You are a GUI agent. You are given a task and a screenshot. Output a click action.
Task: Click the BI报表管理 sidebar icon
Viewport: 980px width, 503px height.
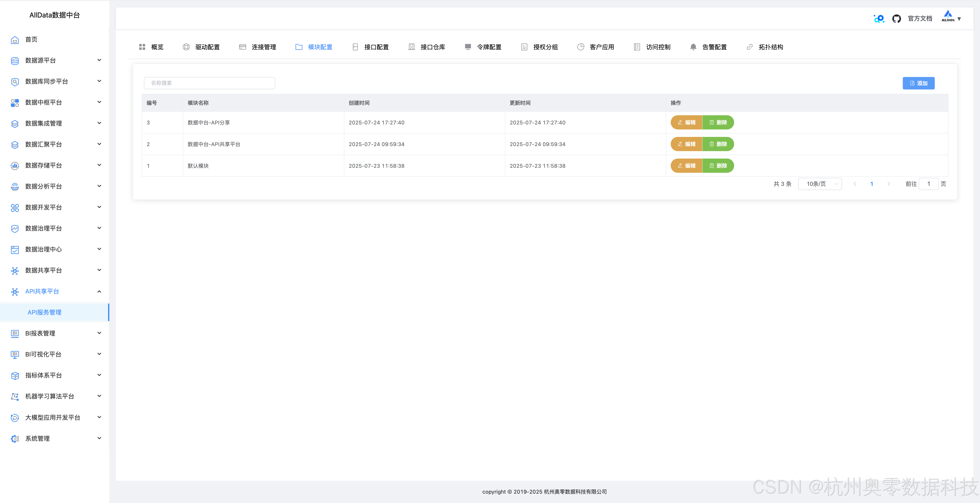(x=15, y=333)
